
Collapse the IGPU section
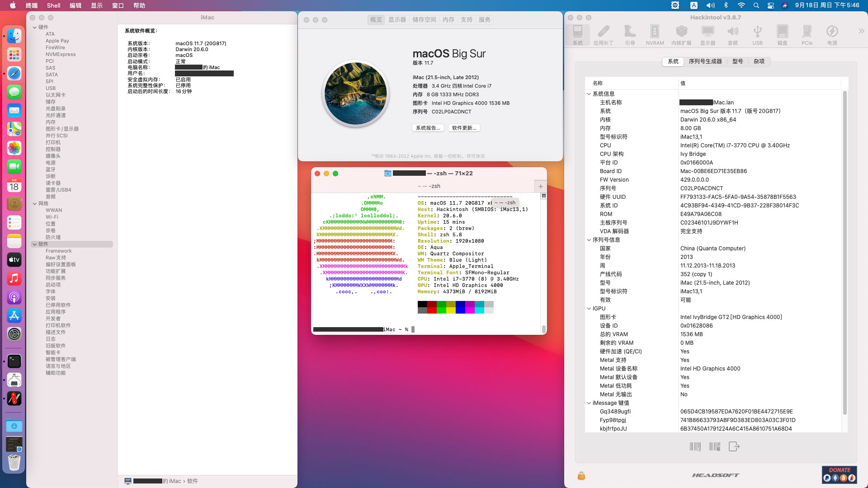(x=589, y=309)
